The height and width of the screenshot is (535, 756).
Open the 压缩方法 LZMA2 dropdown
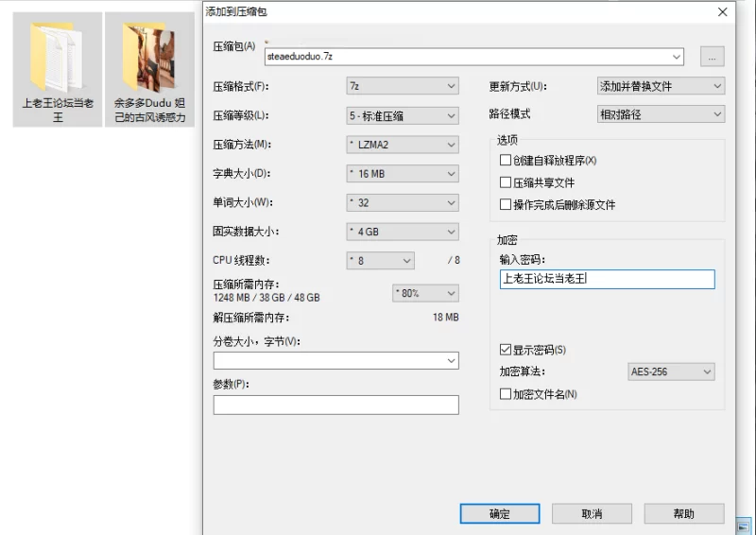(x=403, y=145)
